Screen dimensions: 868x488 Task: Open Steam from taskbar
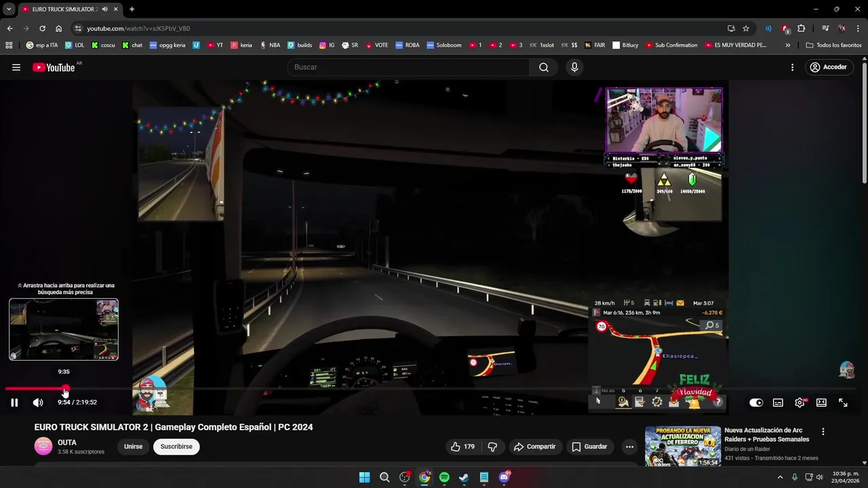click(x=464, y=477)
